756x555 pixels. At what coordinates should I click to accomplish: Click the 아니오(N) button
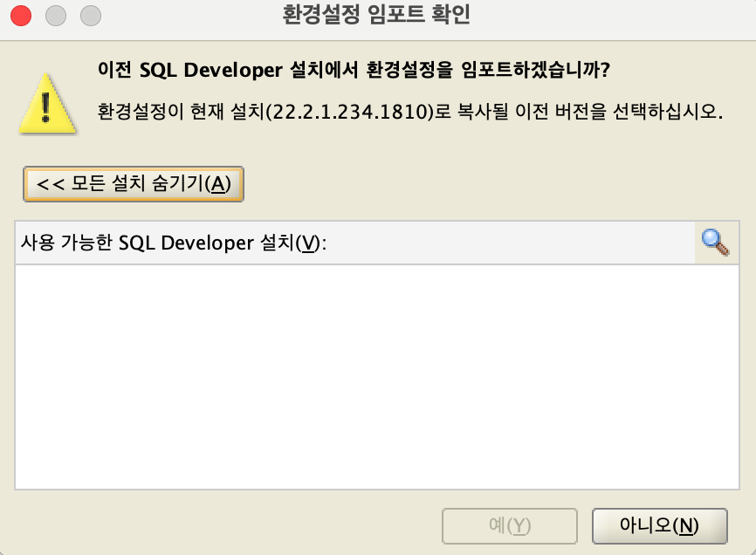[x=659, y=525]
